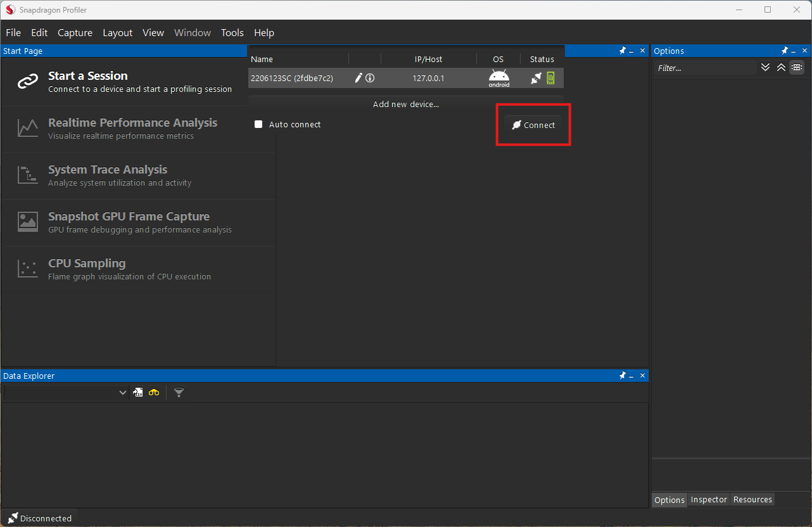
Task: Collapse all options with double-up chevron
Action: tap(781, 68)
